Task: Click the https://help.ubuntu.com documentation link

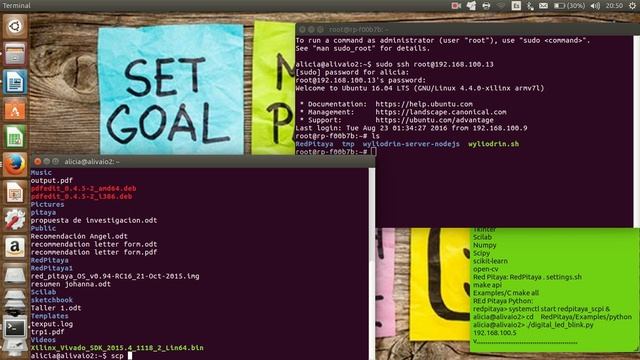Action: coord(424,104)
